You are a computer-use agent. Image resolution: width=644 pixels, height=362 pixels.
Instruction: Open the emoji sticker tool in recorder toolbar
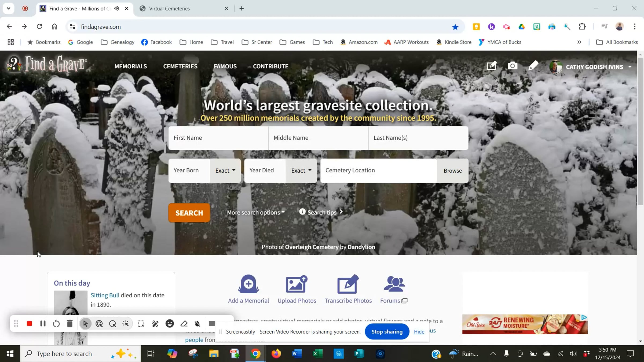[170, 324]
